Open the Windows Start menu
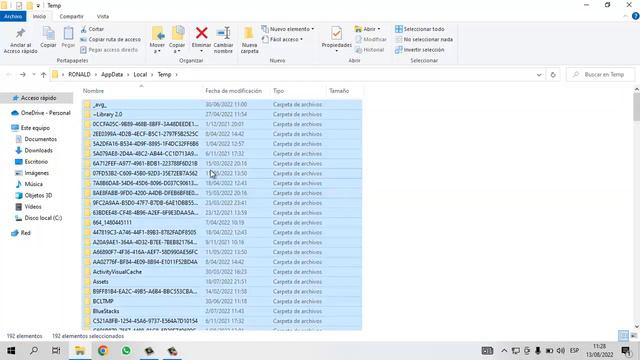This screenshot has width=640, height=360. 11,351
